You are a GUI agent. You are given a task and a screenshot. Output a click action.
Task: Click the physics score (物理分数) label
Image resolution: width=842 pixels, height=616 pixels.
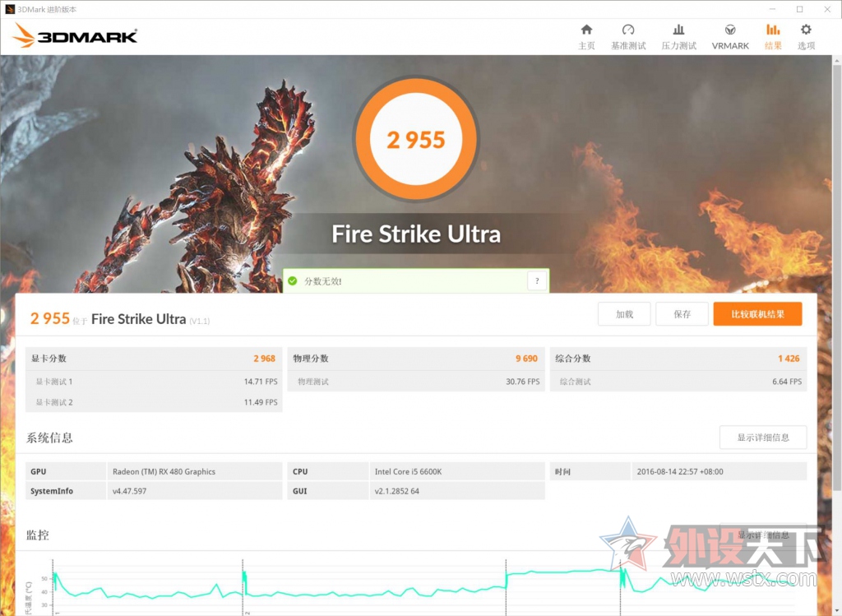[310, 359]
